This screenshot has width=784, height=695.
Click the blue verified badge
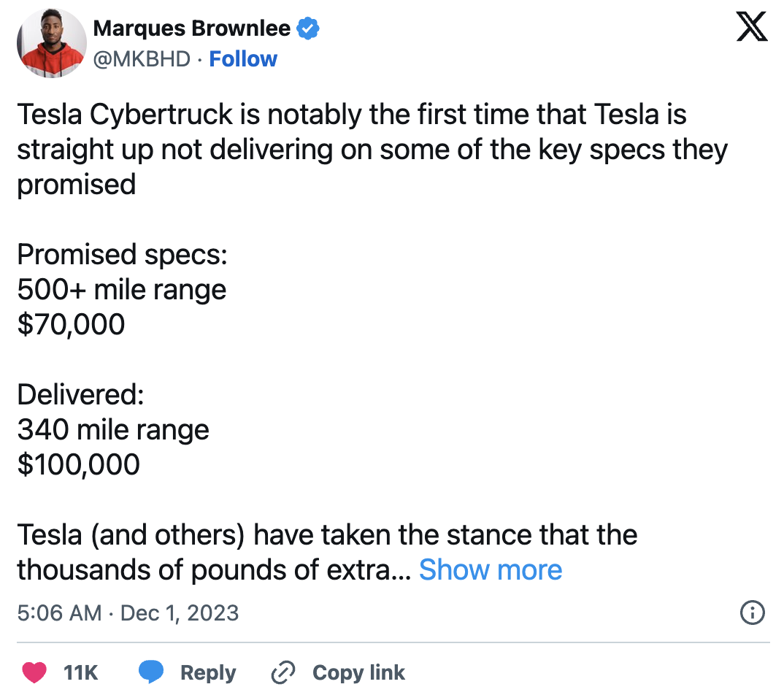(x=309, y=29)
